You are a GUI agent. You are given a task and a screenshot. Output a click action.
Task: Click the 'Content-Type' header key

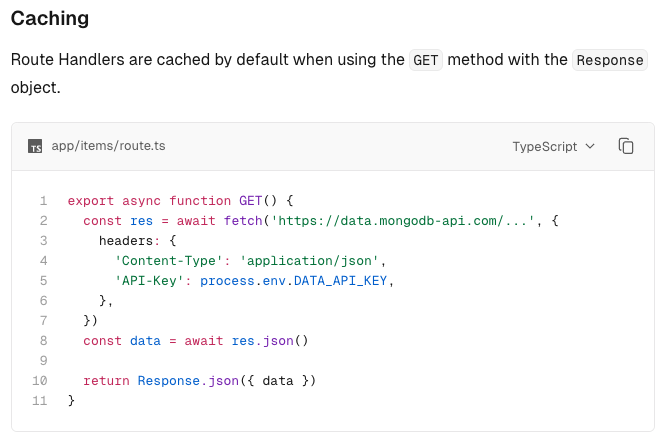coord(164,260)
